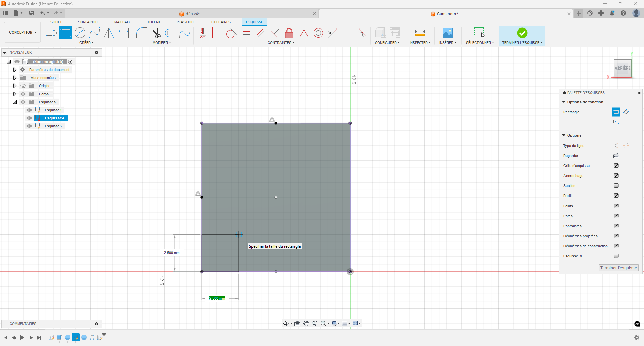Image resolution: width=644 pixels, height=346 pixels.
Task: Select the Fillet tool
Action: [x=141, y=33]
